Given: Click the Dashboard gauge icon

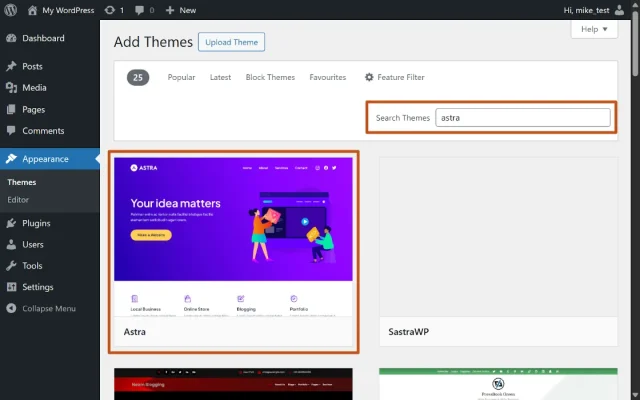Looking at the screenshot, I should 11,38.
